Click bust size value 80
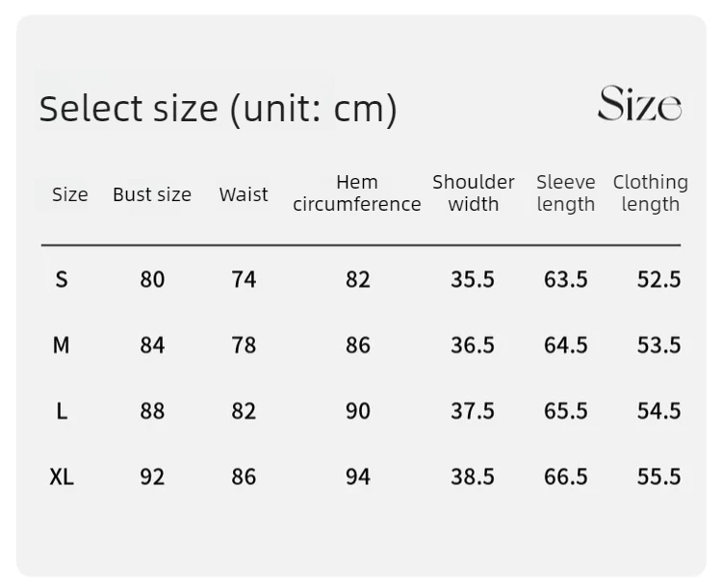The width and height of the screenshot is (722, 588). pos(152,279)
